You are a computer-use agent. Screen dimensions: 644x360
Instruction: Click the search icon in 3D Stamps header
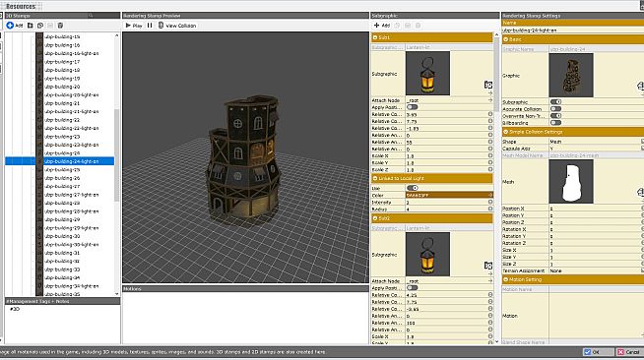point(91,16)
